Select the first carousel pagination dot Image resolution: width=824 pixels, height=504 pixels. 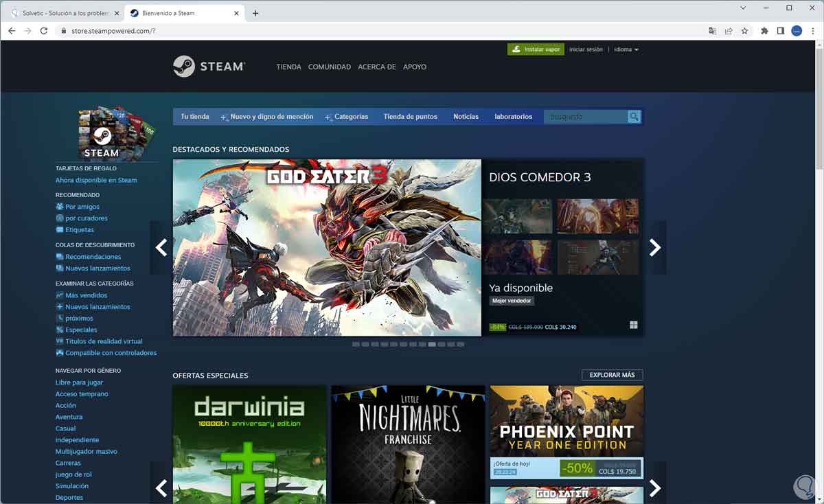point(356,345)
